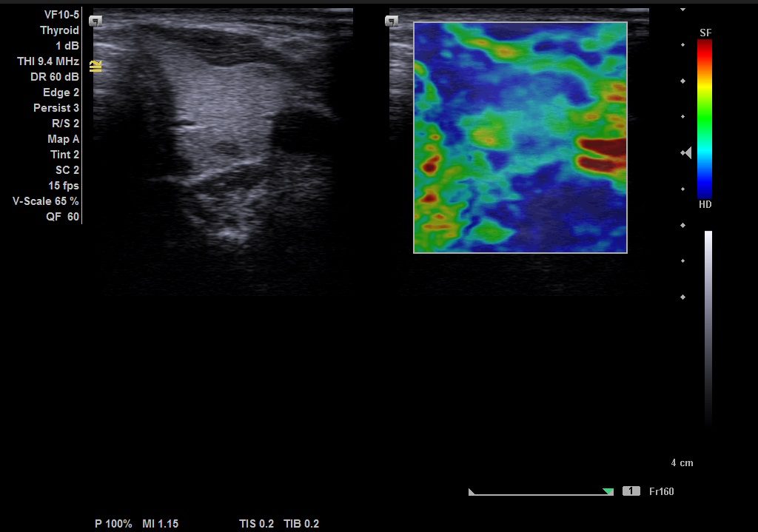This screenshot has height=532, width=758.
Task: Click the elastography SF-HD color scale bar
Action: coord(705,118)
